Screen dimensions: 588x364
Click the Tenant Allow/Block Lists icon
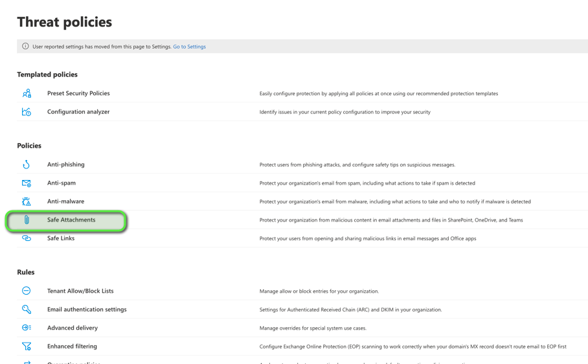27,291
